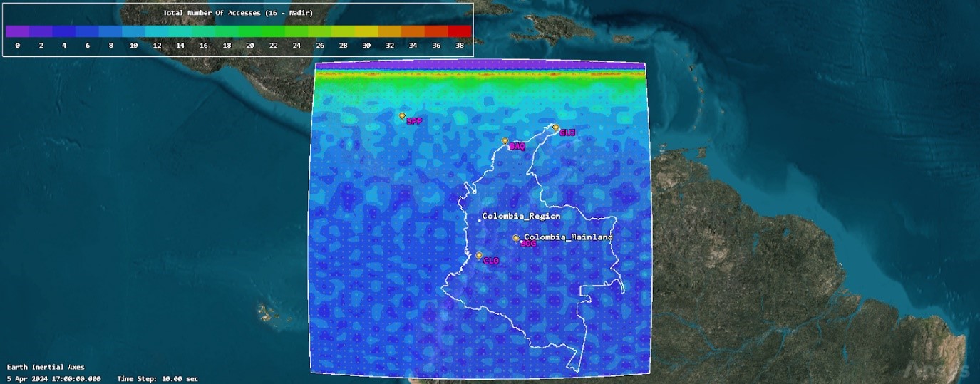This screenshot has height=384, width=980.
Task: Click the magenta GUJ text label
Action: (x=567, y=133)
